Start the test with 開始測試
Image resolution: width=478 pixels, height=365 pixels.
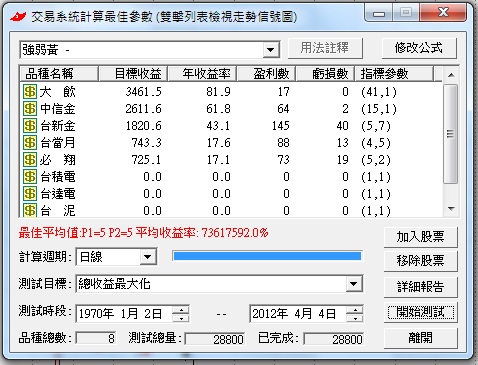click(420, 312)
